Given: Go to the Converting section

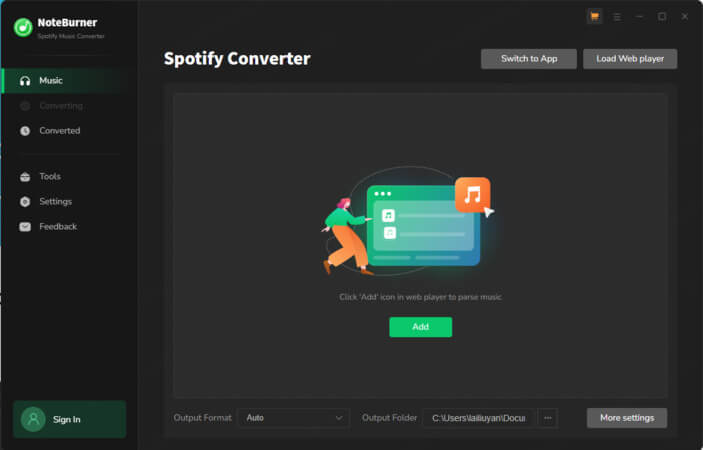Looking at the screenshot, I should click(x=60, y=106).
